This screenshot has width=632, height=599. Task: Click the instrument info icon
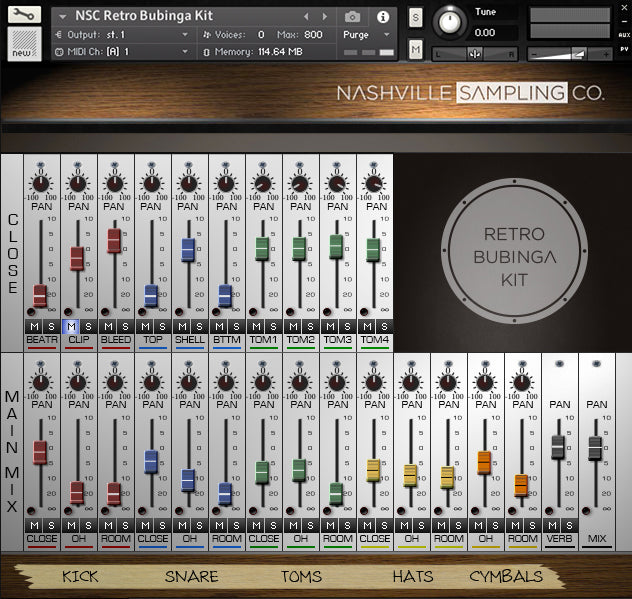(383, 17)
